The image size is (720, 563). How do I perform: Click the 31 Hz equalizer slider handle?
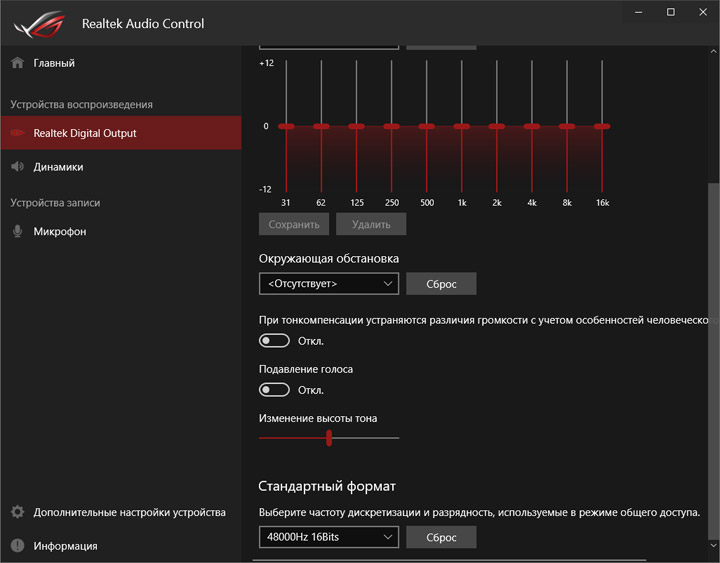[286, 126]
